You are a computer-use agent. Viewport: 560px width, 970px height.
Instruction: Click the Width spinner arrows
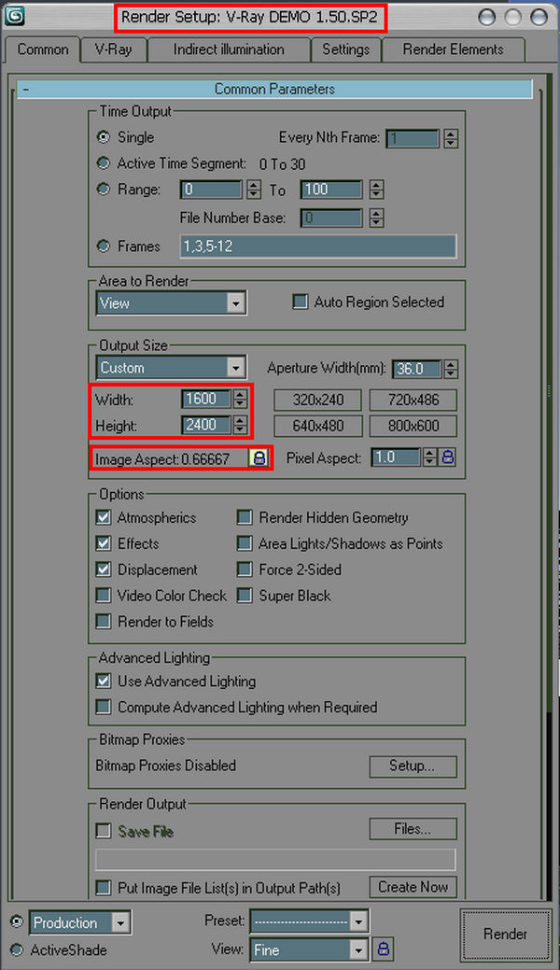click(240, 399)
